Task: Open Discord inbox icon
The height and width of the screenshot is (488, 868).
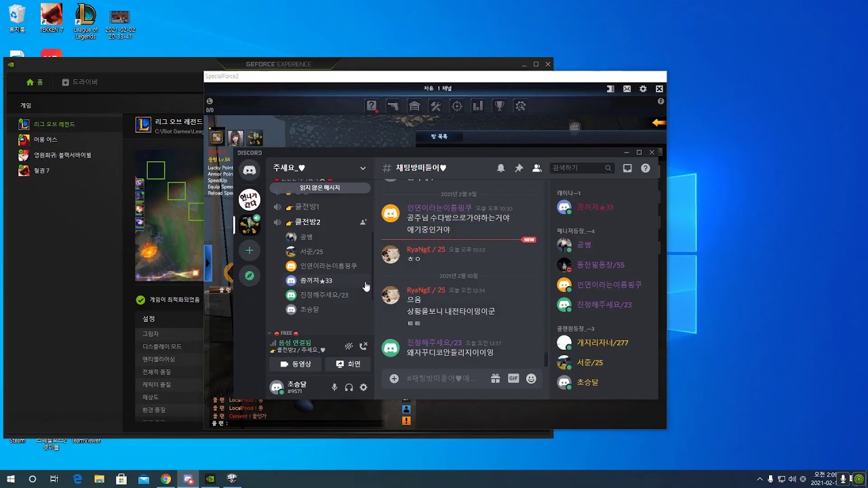Action: point(627,168)
